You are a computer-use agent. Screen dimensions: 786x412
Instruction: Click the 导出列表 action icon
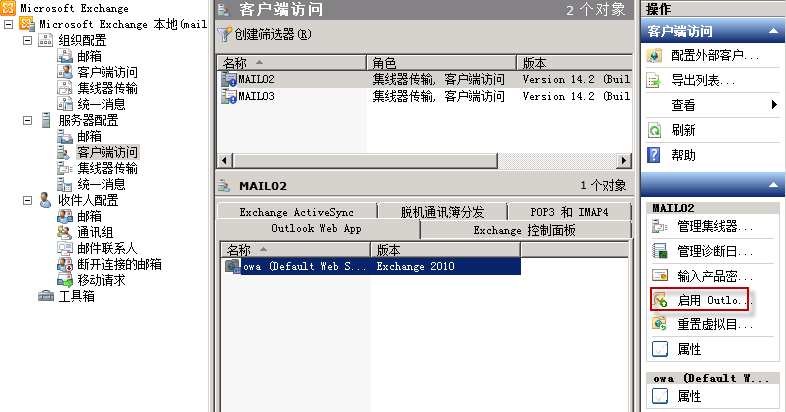tap(654, 80)
